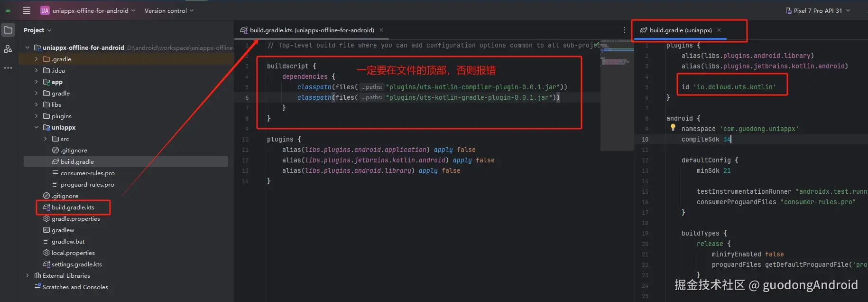The width and height of the screenshot is (868, 302).
Task: Open the main hamburger menu
Action: 27,10
